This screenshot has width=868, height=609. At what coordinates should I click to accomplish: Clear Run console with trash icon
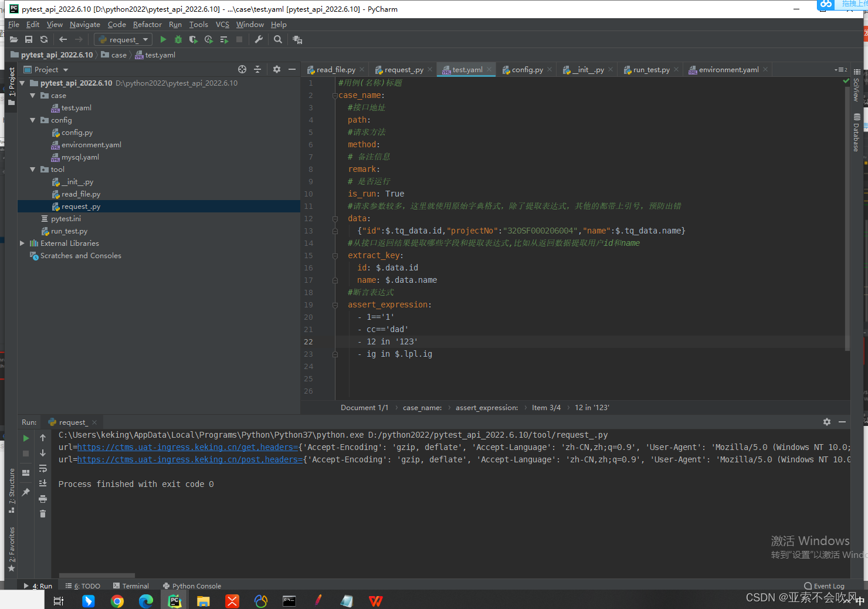[x=43, y=514]
